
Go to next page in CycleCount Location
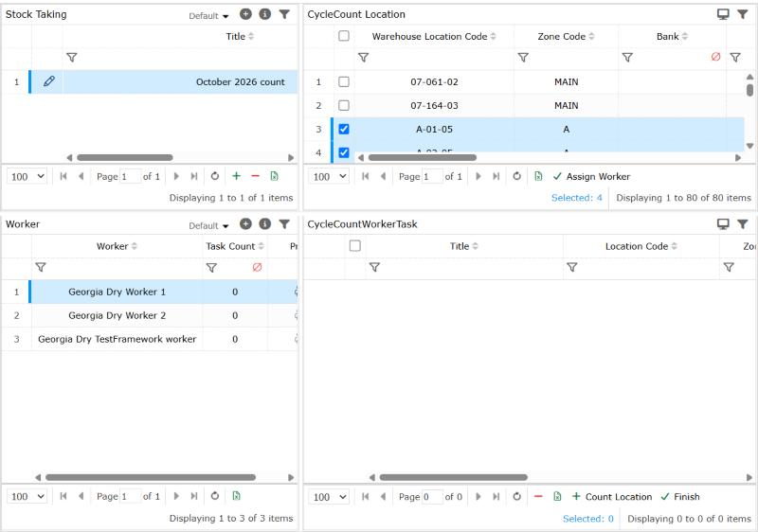(x=478, y=176)
